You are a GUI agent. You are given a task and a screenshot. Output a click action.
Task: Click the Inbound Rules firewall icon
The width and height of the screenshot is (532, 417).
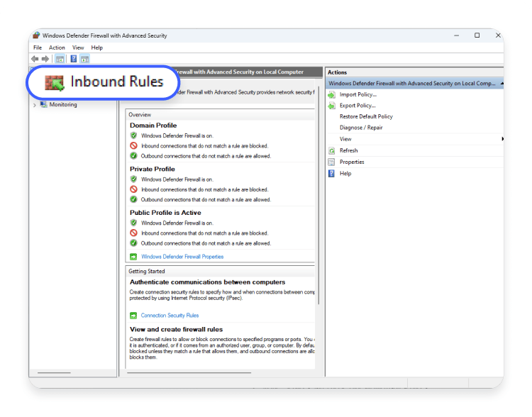pyautogui.click(x=55, y=82)
